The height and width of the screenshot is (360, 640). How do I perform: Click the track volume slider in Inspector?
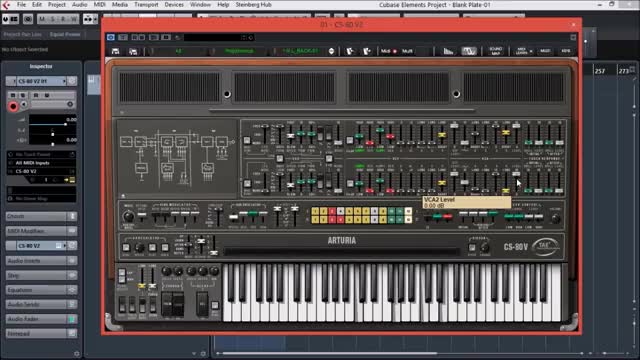[x=48, y=124]
